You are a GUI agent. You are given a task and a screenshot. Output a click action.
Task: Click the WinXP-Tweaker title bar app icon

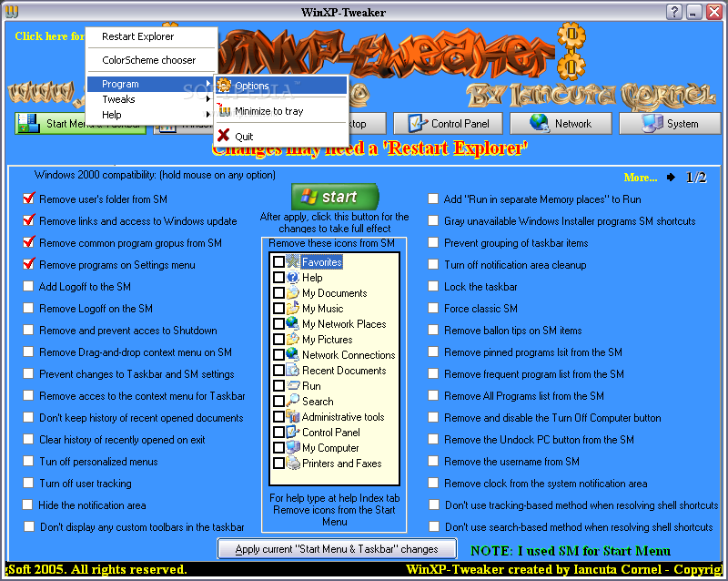(12, 12)
